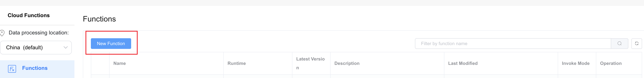This screenshot has height=78, width=644.
Task: Focus the Filter by function name field
Action: point(513,43)
